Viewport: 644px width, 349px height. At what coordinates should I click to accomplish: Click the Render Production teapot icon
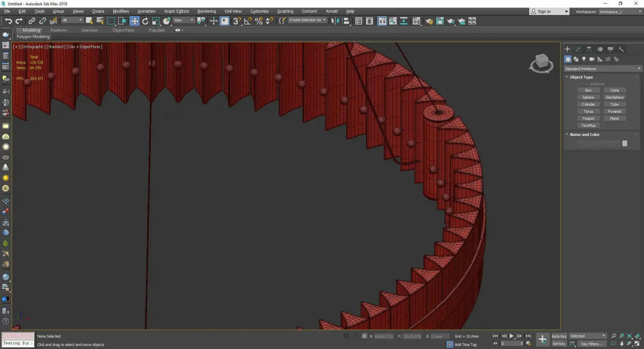[x=451, y=21]
